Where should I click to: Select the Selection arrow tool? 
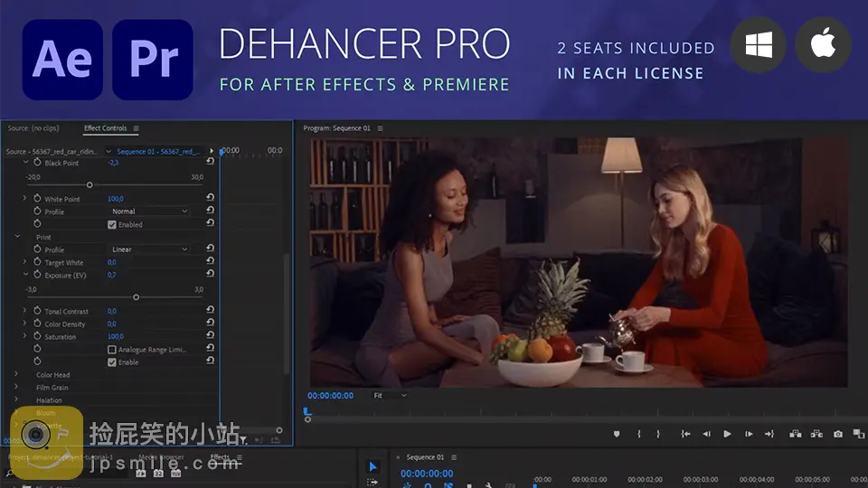click(373, 467)
